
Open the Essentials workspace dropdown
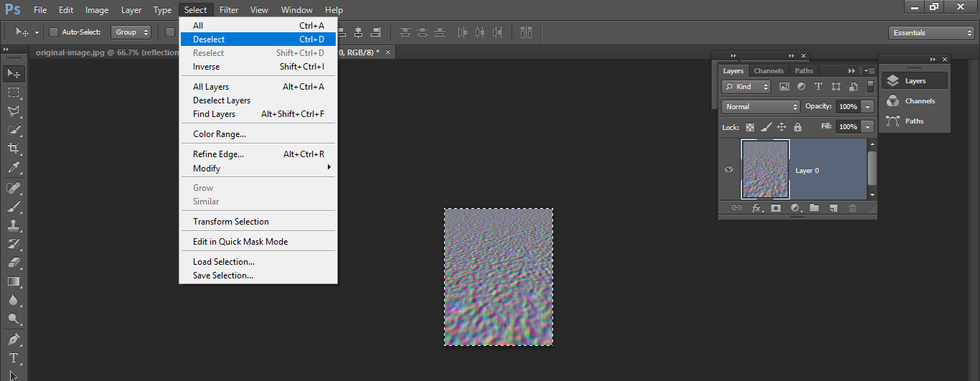click(x=930, y=33)
